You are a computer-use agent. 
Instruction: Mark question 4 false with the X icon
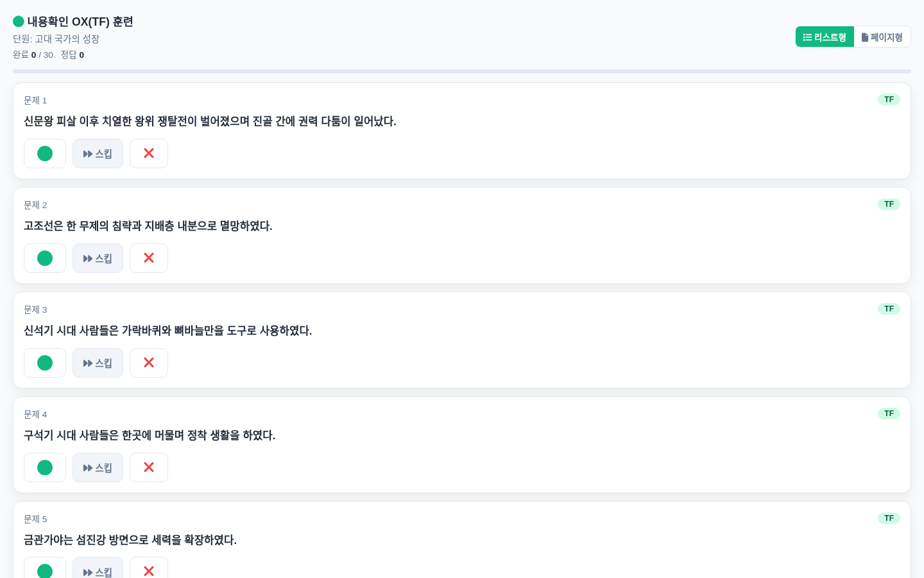[149, 468]
